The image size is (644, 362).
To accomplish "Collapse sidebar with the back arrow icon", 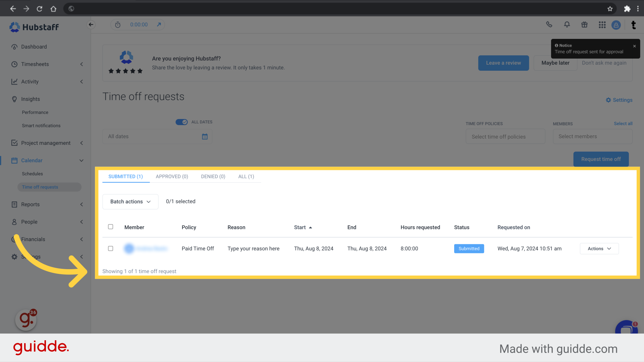I will [x=91, y=24].
